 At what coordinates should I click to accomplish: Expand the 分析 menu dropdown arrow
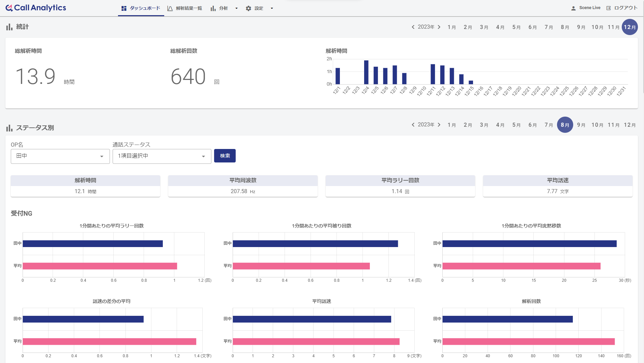tap(236, 8)
